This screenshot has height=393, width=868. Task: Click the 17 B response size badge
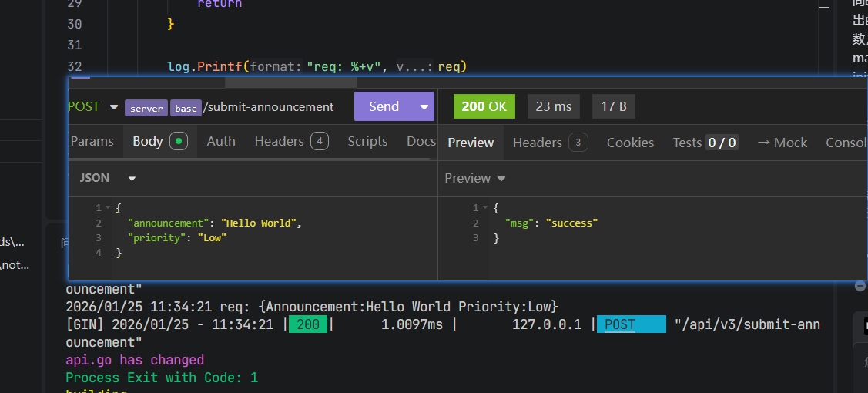tap(613, 106)
